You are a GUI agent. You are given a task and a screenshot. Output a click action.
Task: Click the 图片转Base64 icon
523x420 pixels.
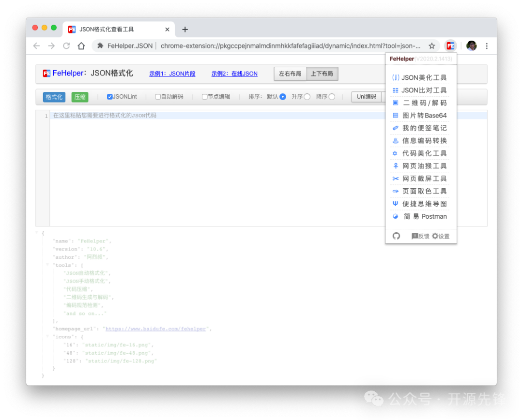(x=395, y=115)
